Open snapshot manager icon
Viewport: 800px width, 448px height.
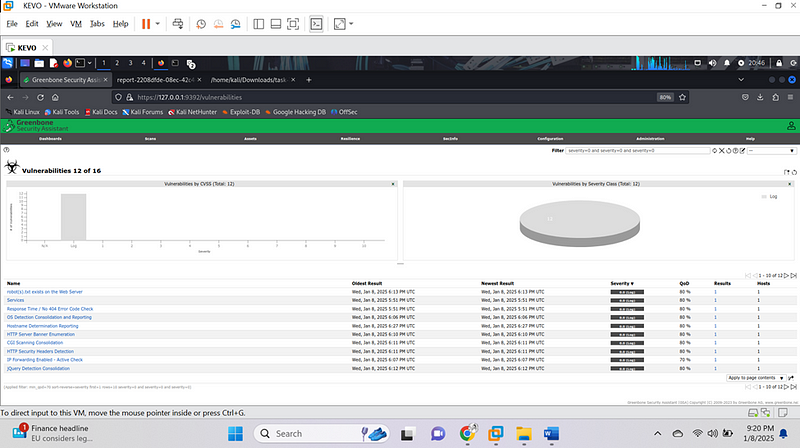(x=235, y=24)
